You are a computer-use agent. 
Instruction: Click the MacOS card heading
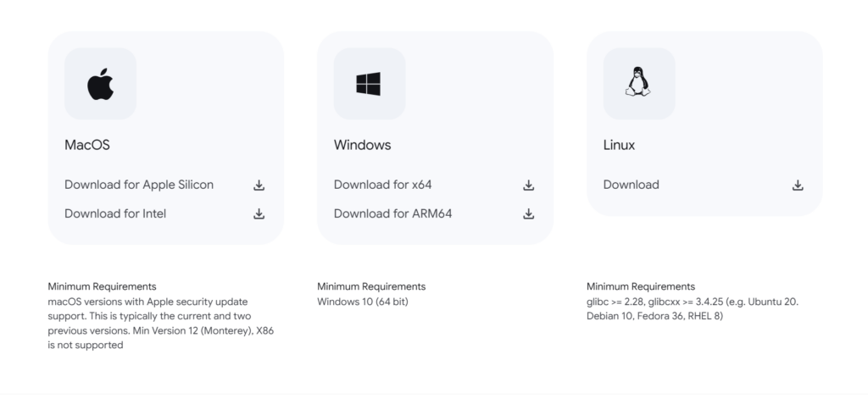pyautogui.click(x=87, y=145)
